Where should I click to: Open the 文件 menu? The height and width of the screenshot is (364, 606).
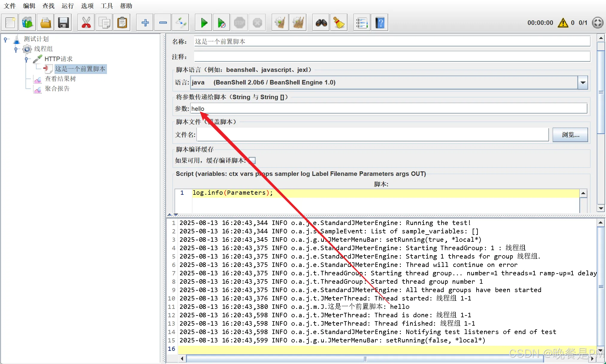click(x=10, y=6)
